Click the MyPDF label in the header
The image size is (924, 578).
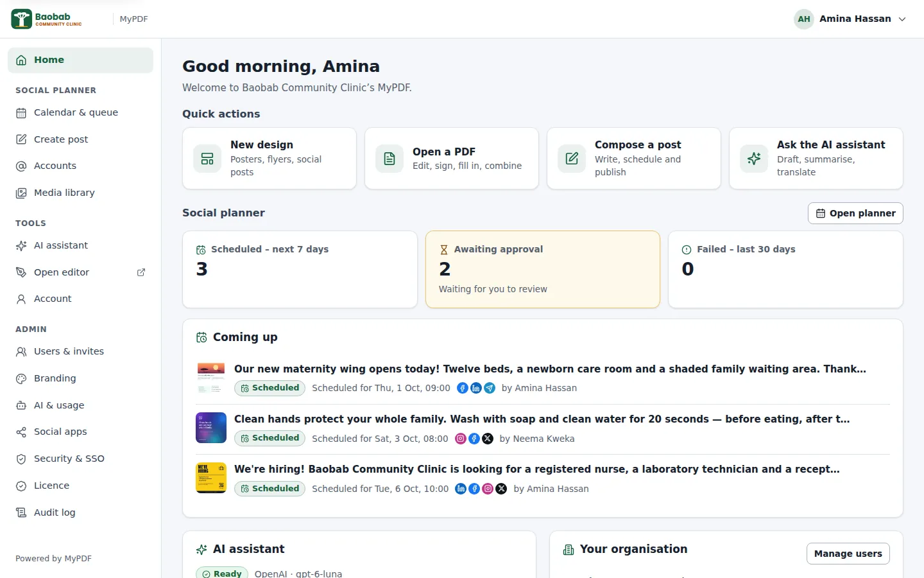point(133,19)
